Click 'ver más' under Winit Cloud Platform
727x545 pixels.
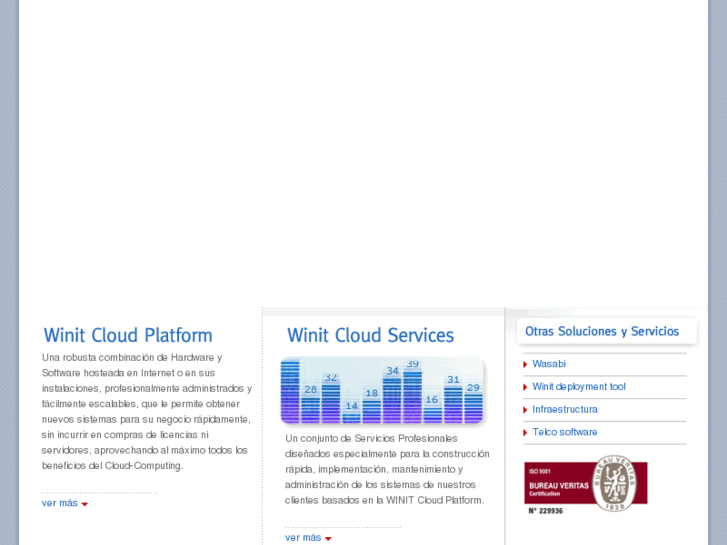point(59,503)
